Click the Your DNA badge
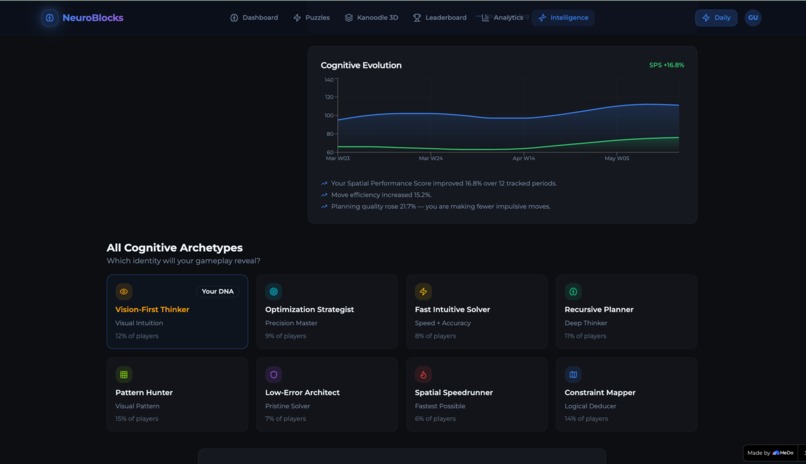806x464 pixels. coord(217,291)
